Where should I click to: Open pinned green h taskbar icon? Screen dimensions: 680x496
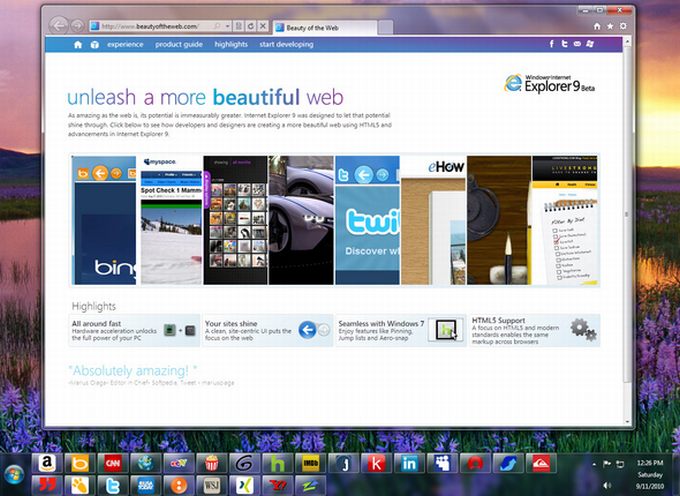point(278,464)
